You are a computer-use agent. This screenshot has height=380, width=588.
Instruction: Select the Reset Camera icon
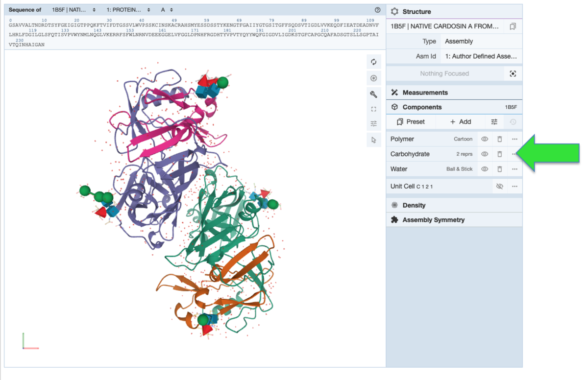point(373,62)
